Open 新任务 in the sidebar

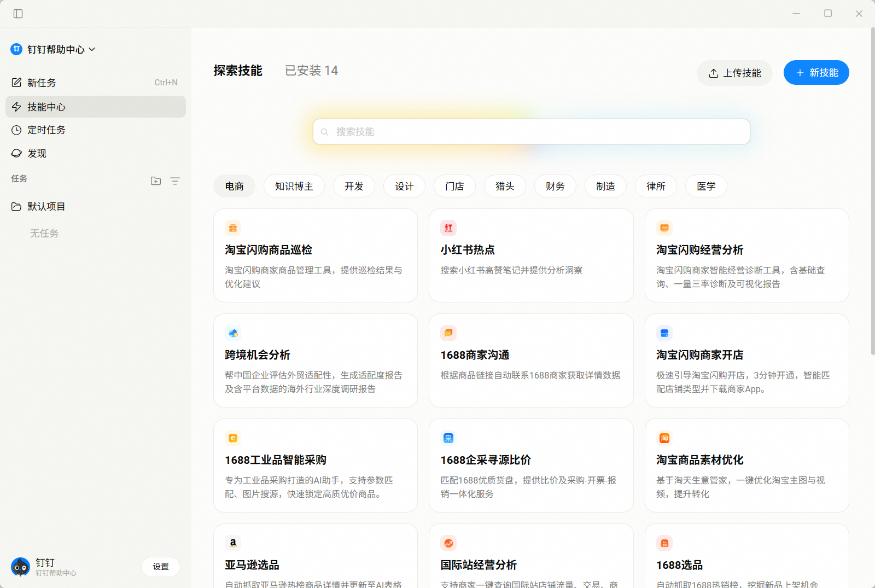[96, 83]
